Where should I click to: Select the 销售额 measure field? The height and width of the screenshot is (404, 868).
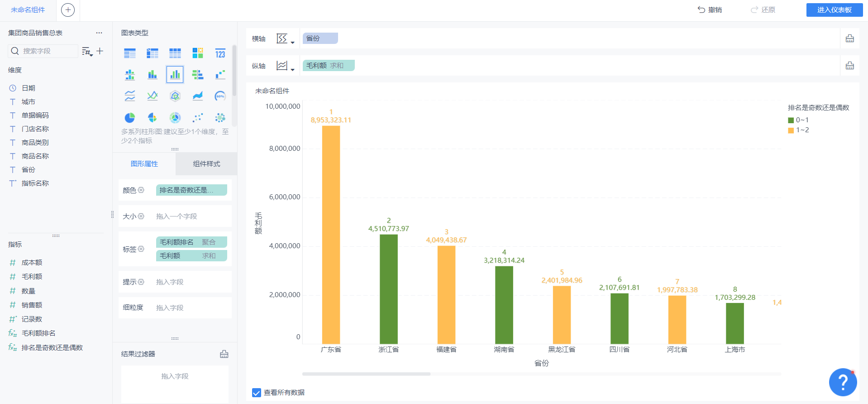(x=32, y=305)
